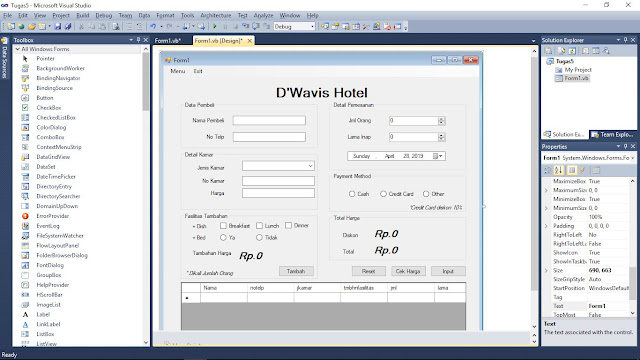Viewport: 640px width, 360px height.
Task: Expand the Padding property row
Action: click(x=546, y=226)
